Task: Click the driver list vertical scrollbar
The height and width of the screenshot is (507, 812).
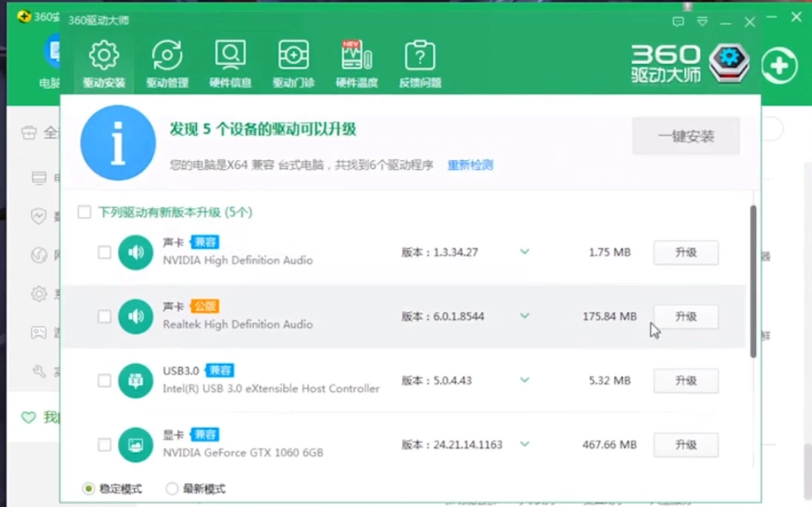Action: pos(753,280)
